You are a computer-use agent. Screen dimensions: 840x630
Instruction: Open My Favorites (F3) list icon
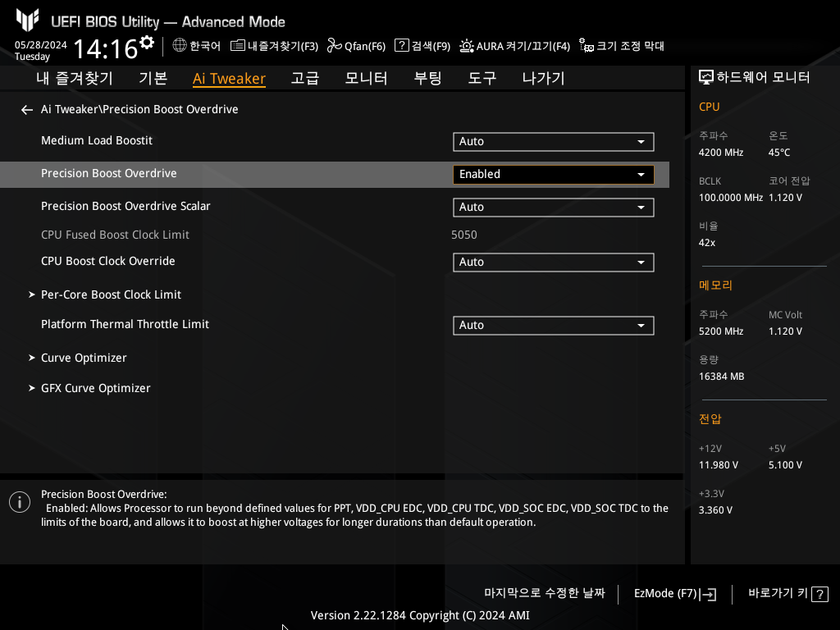pos(237,46)
